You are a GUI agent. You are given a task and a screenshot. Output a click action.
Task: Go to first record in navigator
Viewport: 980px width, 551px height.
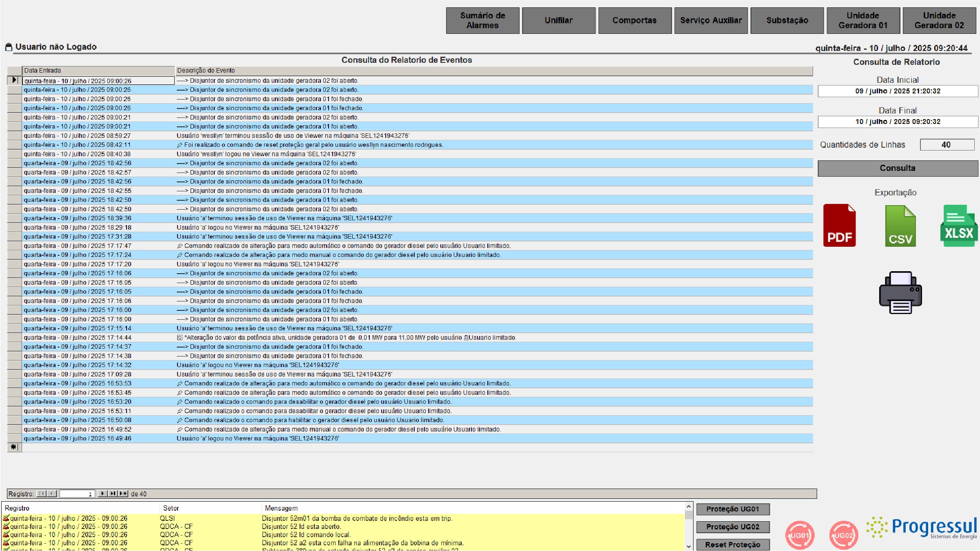pos(42,493)
